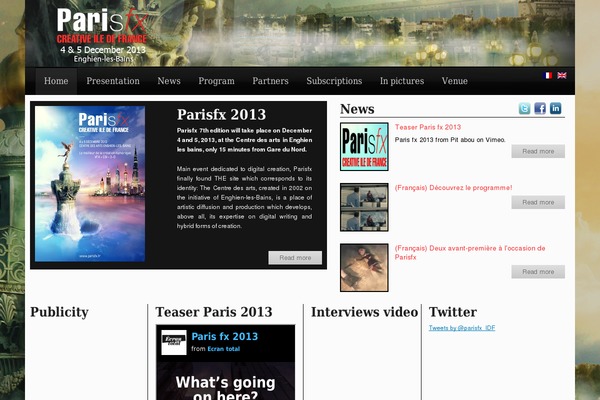This screenshot has width=600, height=400.
Task: Click the film strip programme thumbnail
Action: [364, 207]
